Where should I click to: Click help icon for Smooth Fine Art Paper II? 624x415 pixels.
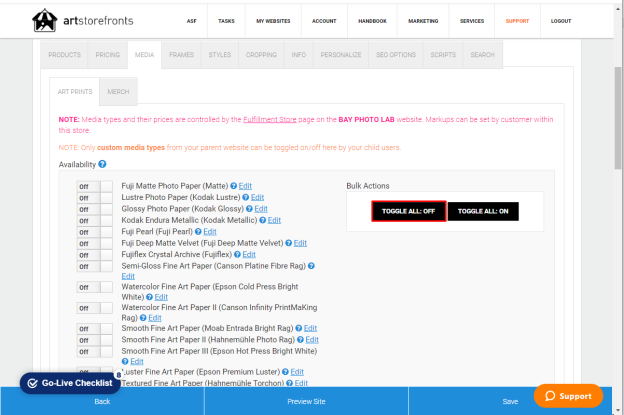coord(300,340)
